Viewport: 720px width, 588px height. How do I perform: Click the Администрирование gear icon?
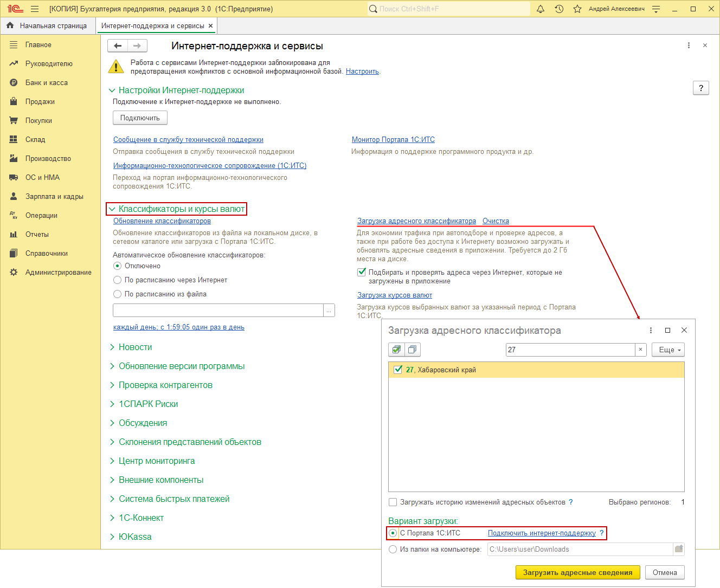point(14,273)
